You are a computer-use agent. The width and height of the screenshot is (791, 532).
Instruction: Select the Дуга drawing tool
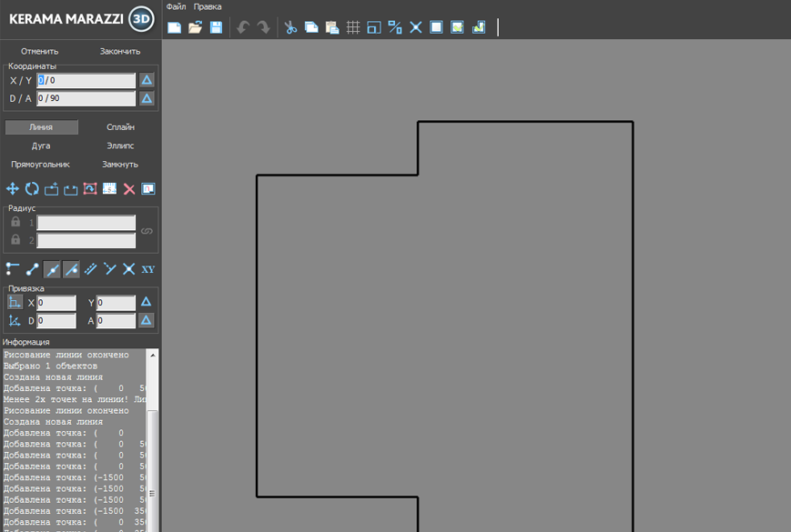pyautogui.click(x=41, y=146)
